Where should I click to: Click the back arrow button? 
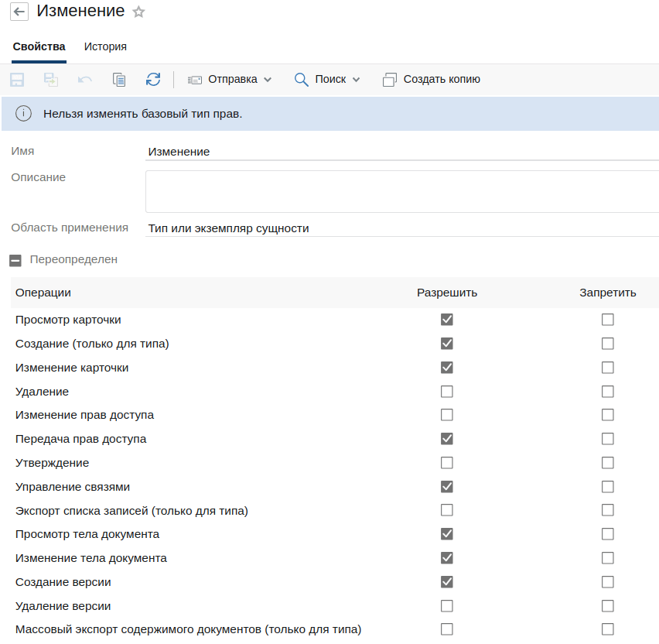(x=19, y=12)
